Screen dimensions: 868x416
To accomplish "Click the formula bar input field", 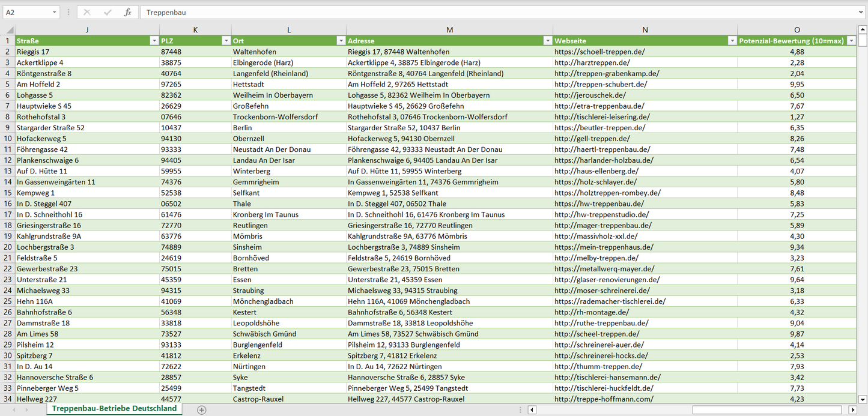I will tap(499, 12).
